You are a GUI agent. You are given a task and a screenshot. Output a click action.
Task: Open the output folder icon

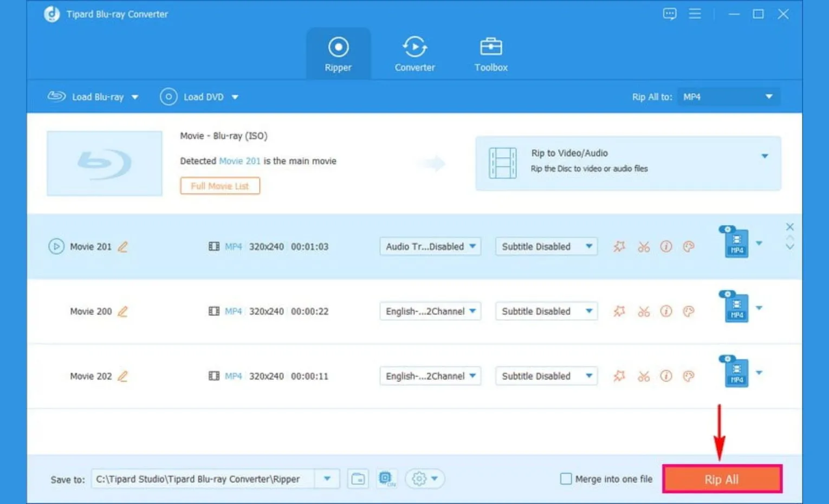pyautogui.click(x=358, y=479)
